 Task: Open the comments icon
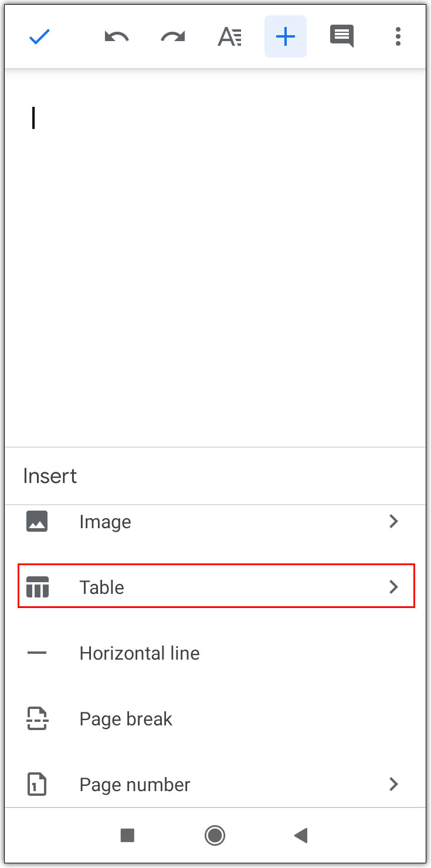(342, 37)
